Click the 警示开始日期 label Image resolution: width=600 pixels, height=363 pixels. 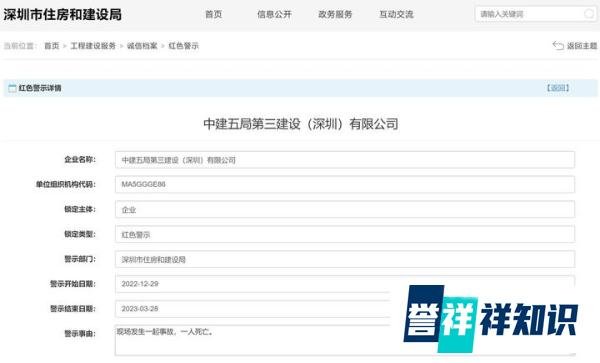click(73, 284)
